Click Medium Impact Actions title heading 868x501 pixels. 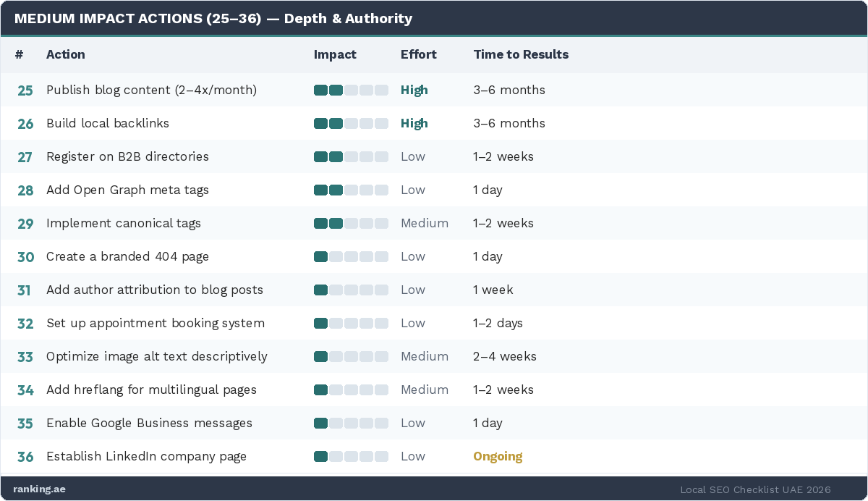(213, 19)
